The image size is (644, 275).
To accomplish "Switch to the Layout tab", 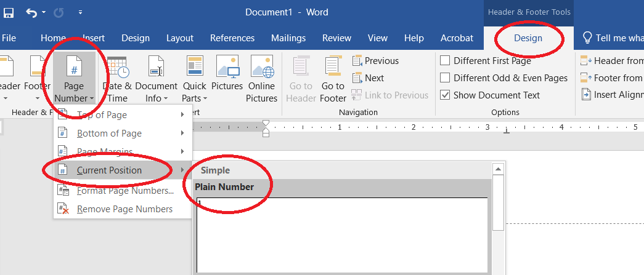I will [x=180, y=38].
